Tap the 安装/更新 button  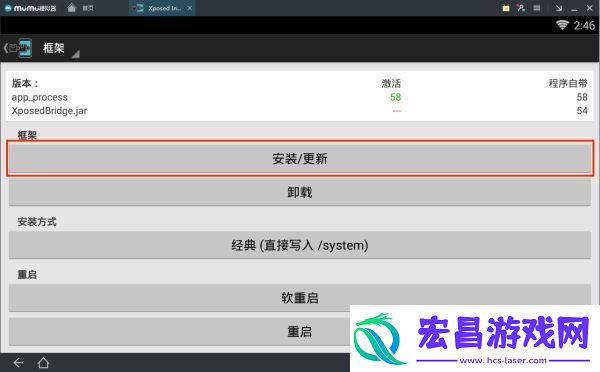point(300,158)
